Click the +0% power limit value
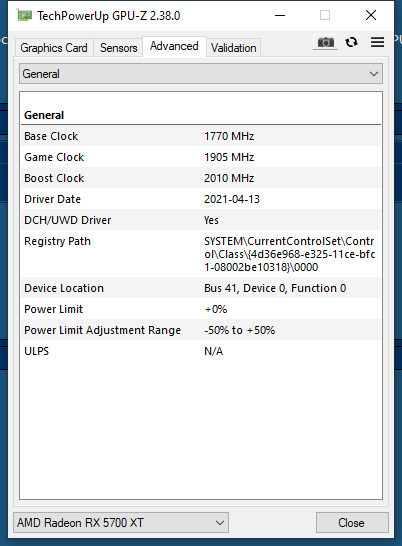Image resolution: width=402 pixels, height=546 pixels. coord(216,309)
